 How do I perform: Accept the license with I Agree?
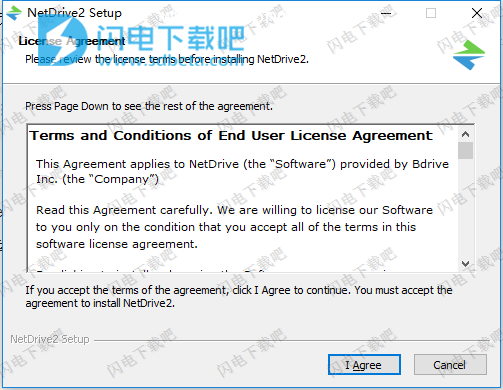point(364,365)
